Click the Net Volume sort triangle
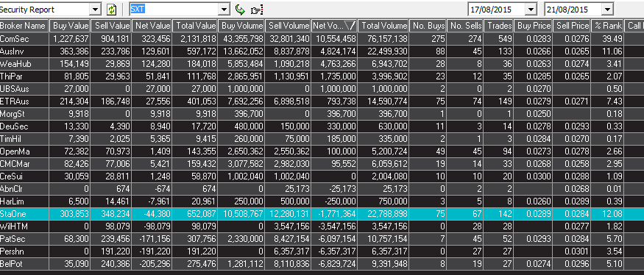The width and height of the screenshot is (644, 275). pos(350,26)
